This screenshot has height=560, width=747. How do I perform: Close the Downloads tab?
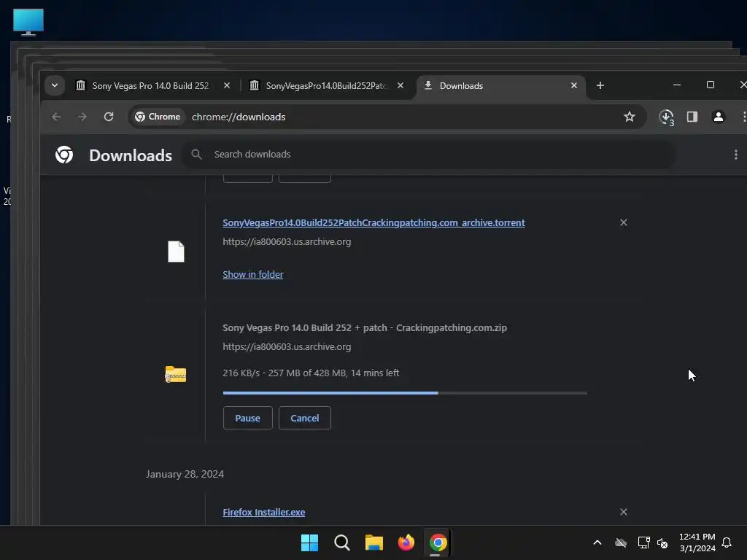[574, 86]
